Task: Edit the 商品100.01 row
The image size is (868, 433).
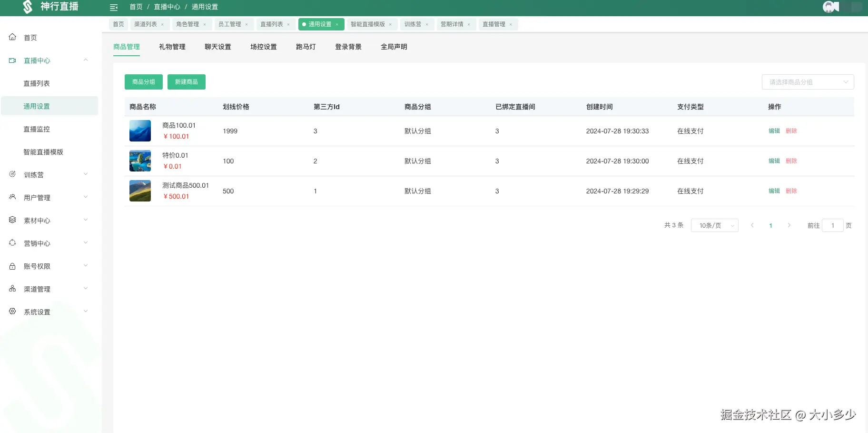Action: pyautogui.click(x=774, y=131)
